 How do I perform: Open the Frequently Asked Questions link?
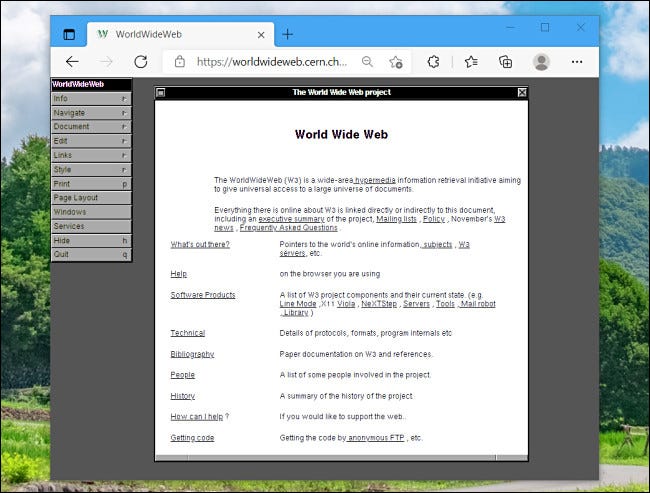click(289, 228)
